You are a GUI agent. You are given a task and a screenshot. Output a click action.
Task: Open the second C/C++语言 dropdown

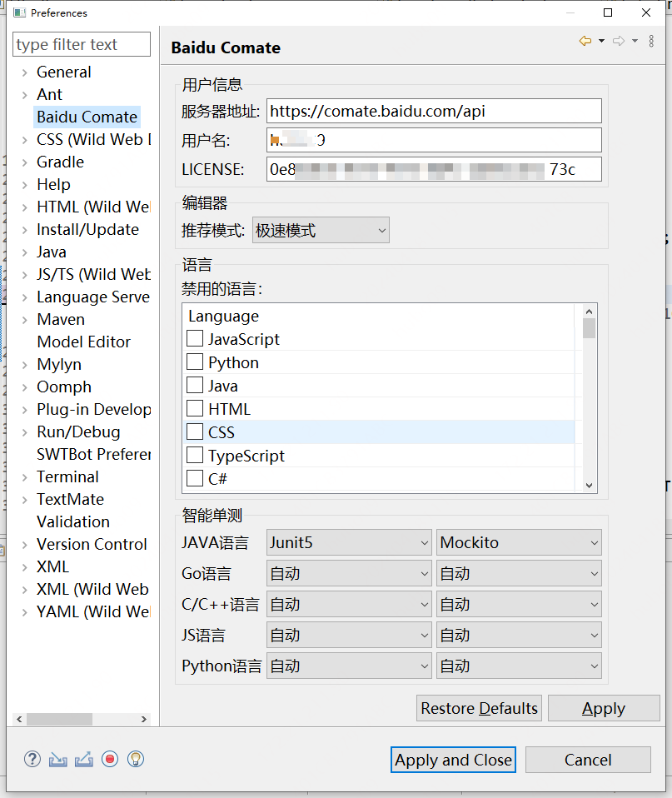coord(519,605)
